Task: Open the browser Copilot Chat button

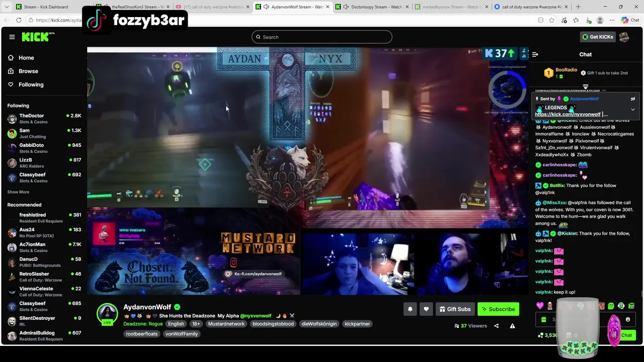Action: pyautogui.click(x=630, y=20)
